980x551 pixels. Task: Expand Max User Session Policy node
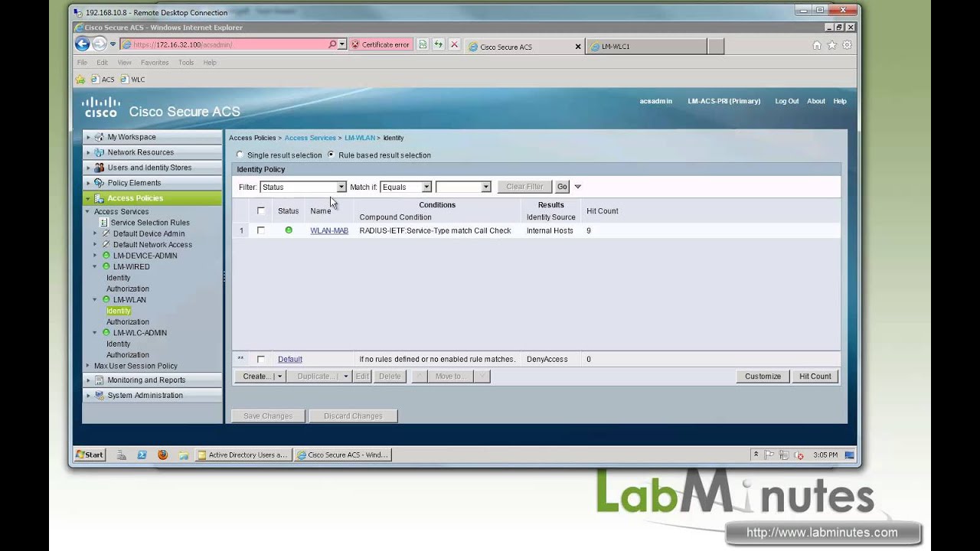[87, 366]
